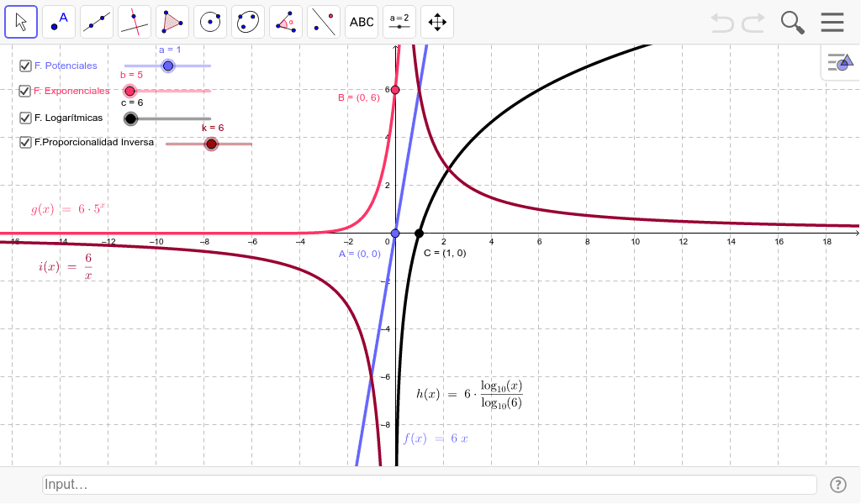The height and width of the screenshot is (504, 861).
Task: Open the hamburger main menu
Action: [832, 23]
